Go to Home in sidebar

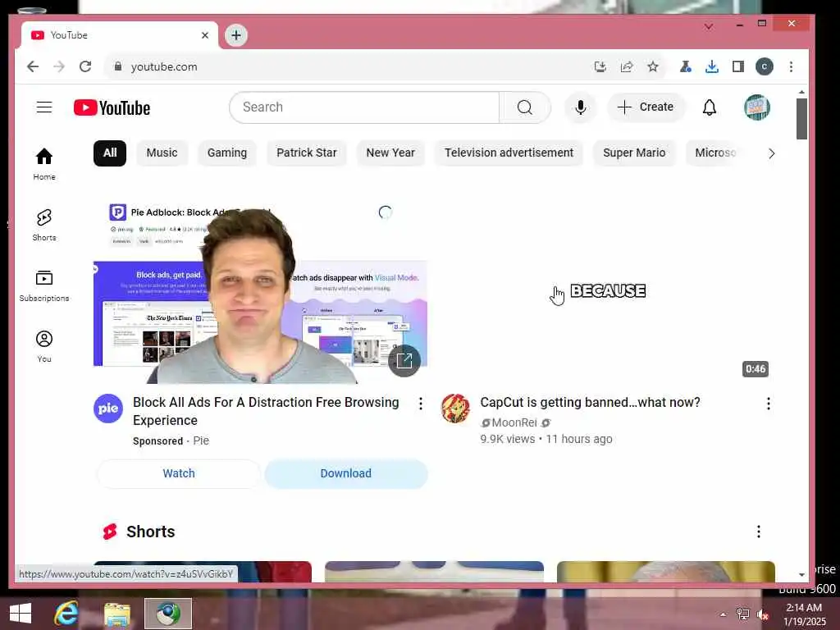pyautogui.click(x=44, y=164)
